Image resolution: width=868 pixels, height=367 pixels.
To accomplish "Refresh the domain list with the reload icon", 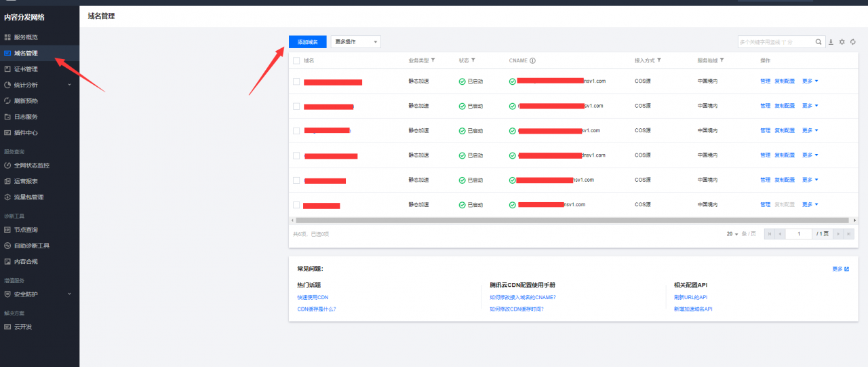I will 853,42.
